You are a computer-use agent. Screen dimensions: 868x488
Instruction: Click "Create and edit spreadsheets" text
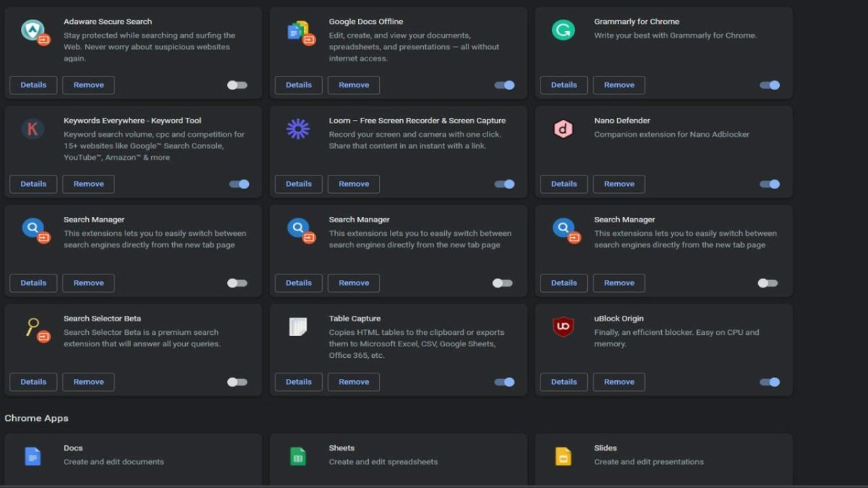[383, 462]
